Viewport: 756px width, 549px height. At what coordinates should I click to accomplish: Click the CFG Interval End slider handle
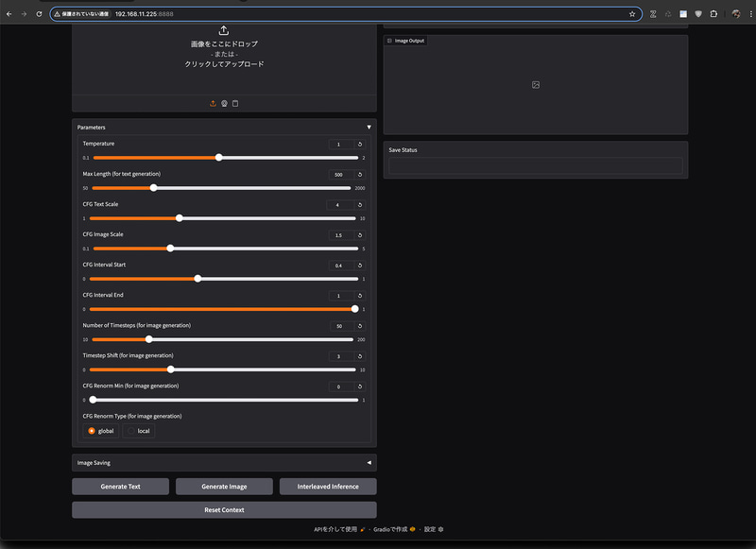(355, 309)
